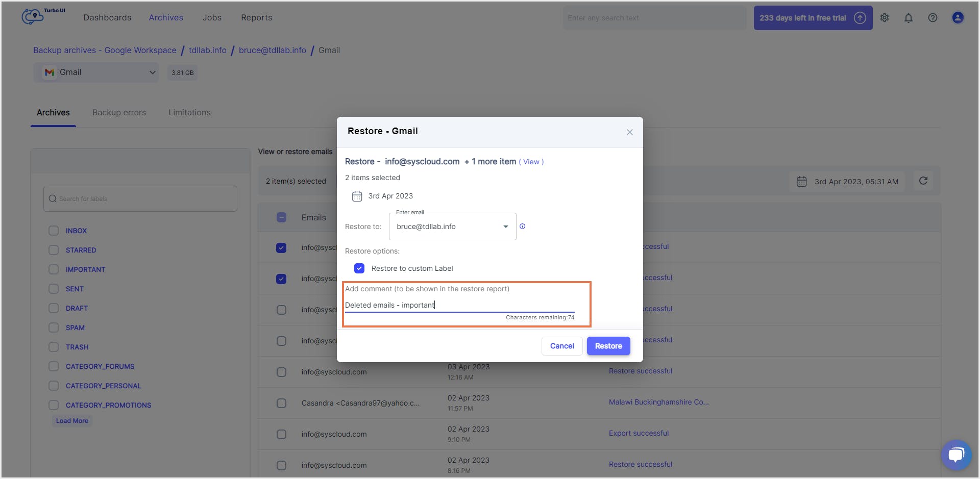Click the refresh icon beside snapshot date
980x479 pixels.
(x=923, y=181)
